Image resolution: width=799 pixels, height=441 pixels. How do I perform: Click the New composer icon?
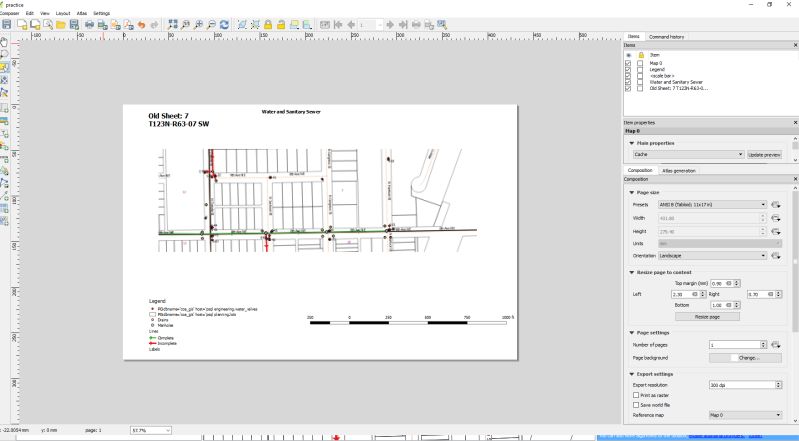tap(22, 24)
